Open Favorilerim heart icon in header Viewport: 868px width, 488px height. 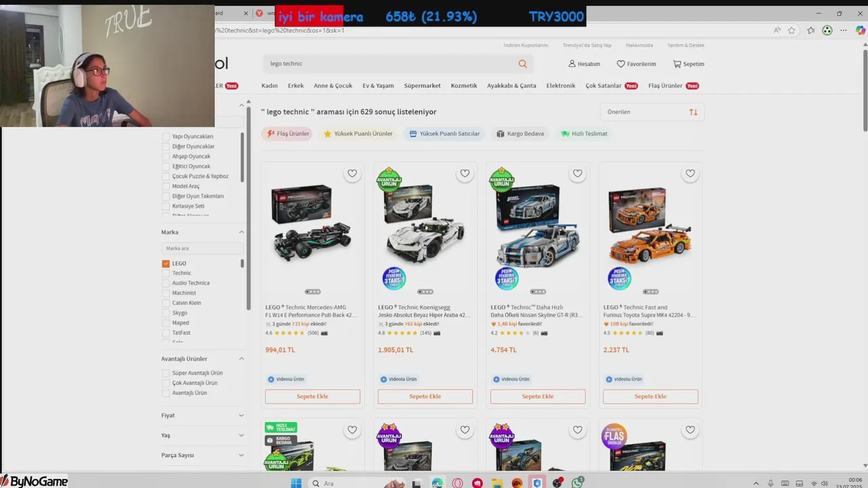620,64
